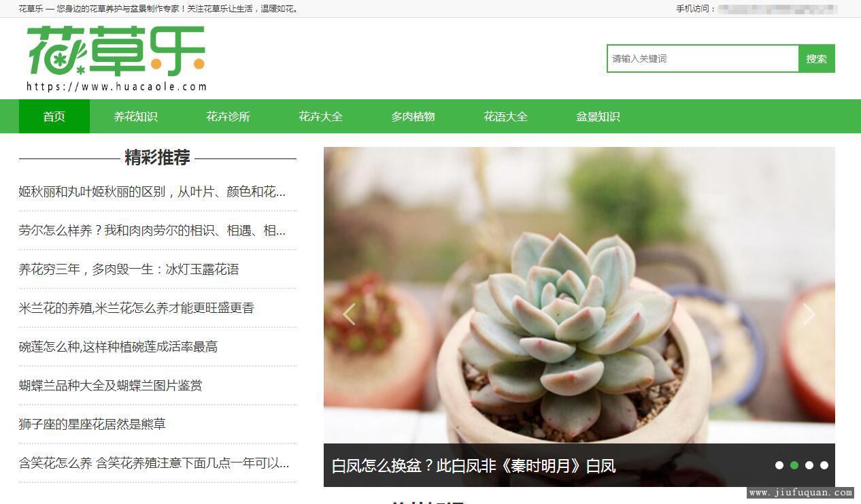Select the second green carousel dot
This screenshot has height=504, width=861.
click(x=794, y=465)
